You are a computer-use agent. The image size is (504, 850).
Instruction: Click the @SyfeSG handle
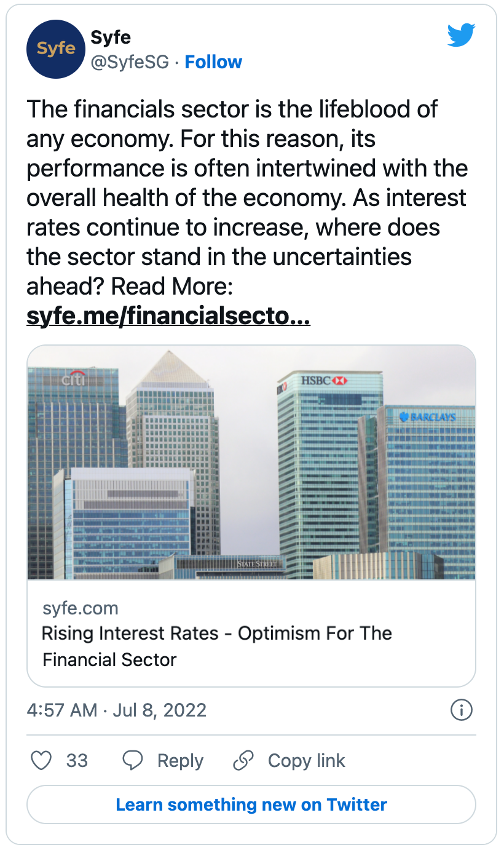point(130,62)
